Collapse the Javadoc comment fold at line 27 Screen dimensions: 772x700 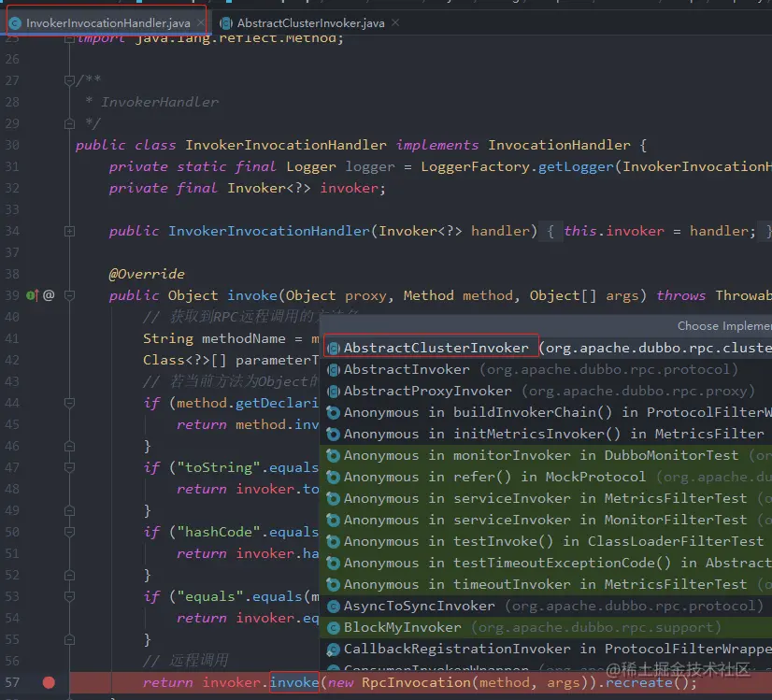click(x=69, y=80)
